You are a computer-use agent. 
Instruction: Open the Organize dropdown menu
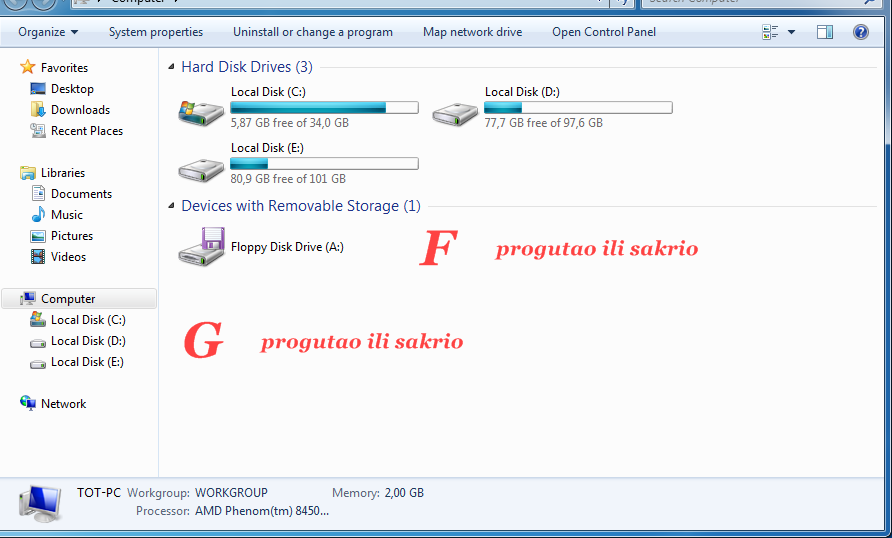48,32
